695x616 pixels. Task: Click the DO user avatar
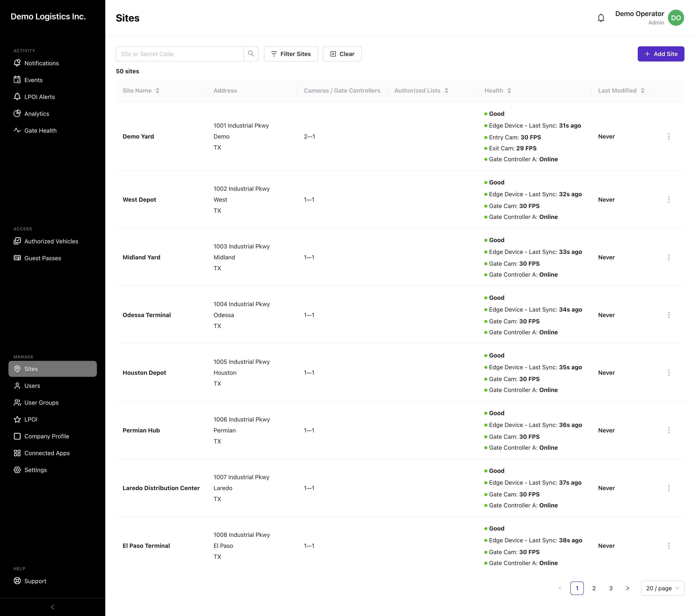click(676, 18)
